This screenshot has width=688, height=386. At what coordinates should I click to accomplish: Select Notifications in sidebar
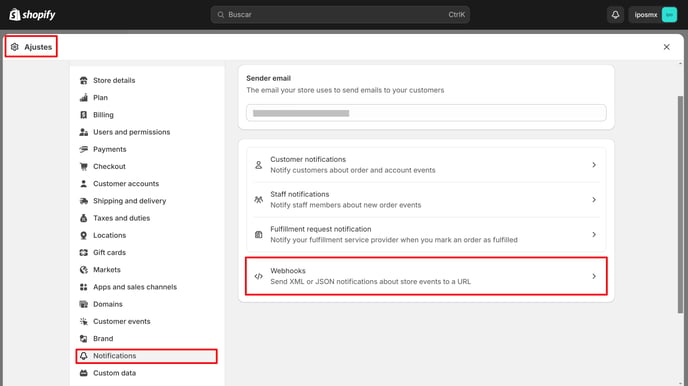[147, 356]
